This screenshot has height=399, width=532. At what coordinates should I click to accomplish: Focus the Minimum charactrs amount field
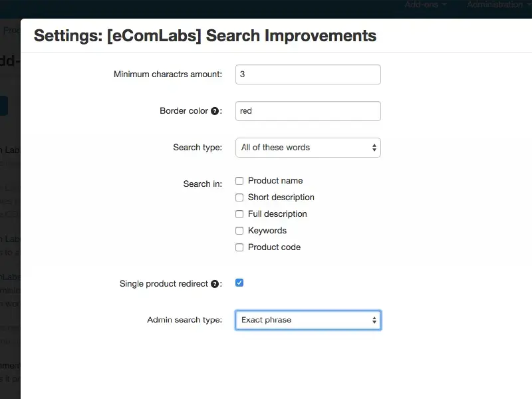click(x=308, y=74)
